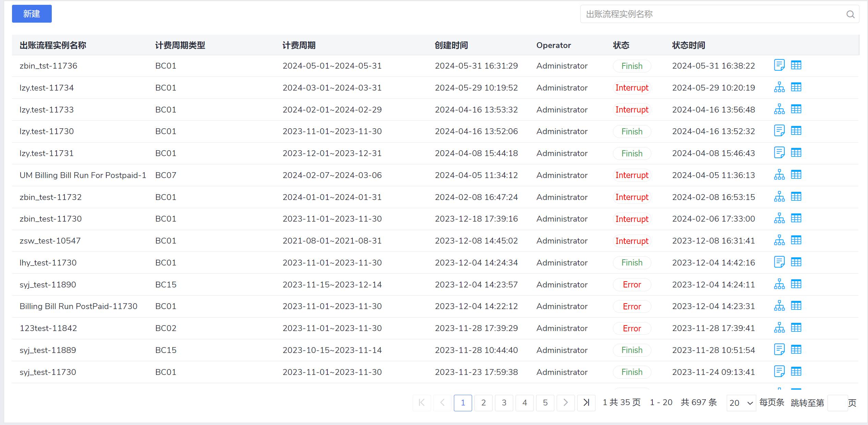Click the Error status of 123test-11842

(632, 328)
